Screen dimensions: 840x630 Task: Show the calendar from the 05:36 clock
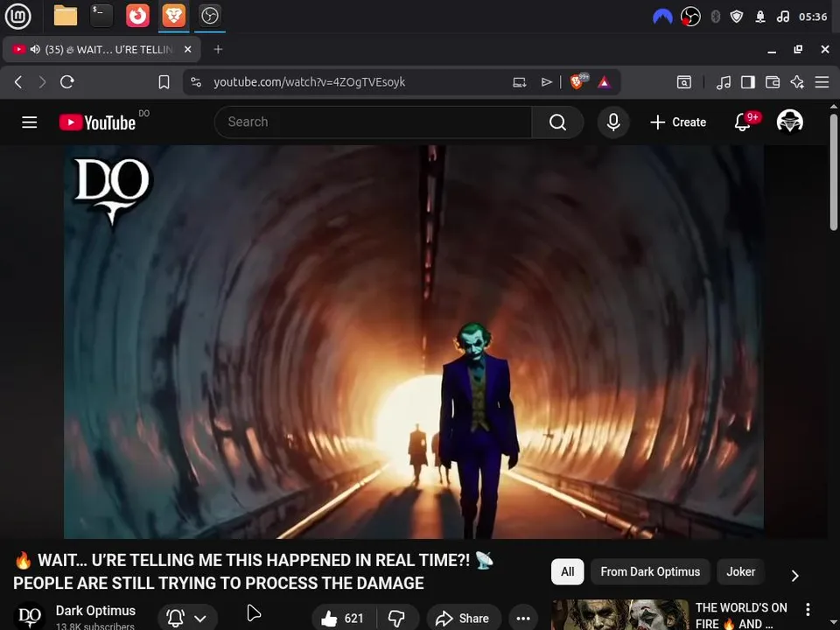click(x=813, y=17)
